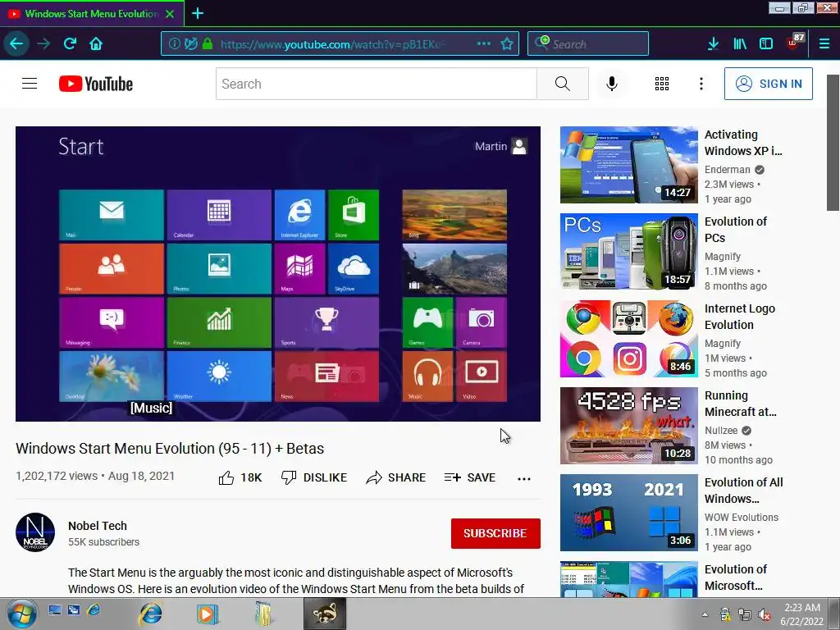Click the SHARE arrow button
The width and height of the screenshot is (840, 630).
pos(396,477)
